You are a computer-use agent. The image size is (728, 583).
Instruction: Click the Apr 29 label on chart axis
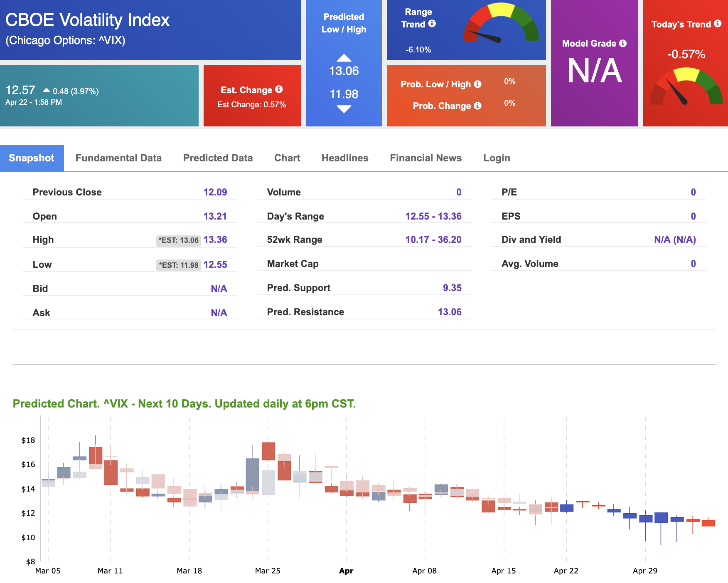(645, 571)
